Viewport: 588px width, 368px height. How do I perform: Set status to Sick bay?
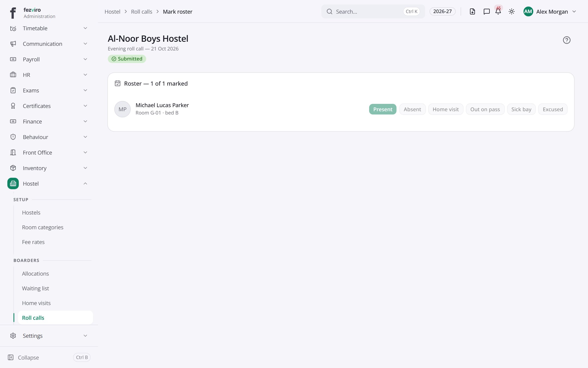tap(521, 109)
